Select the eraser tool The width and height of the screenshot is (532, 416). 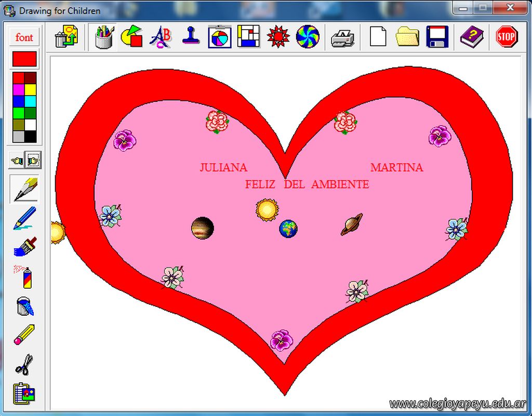pyautogui.click(x=24, y=334)
